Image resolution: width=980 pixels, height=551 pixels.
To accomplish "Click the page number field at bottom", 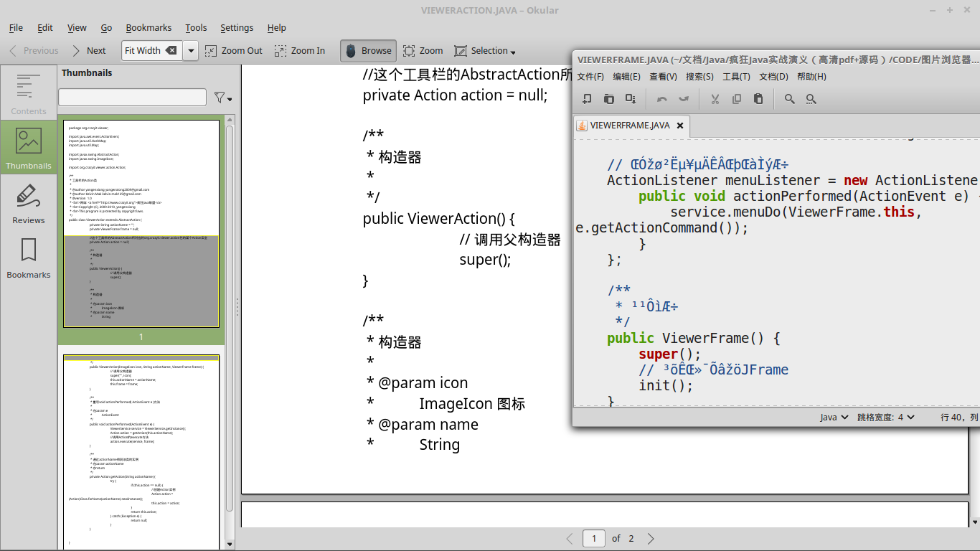I will click(594, 538).
